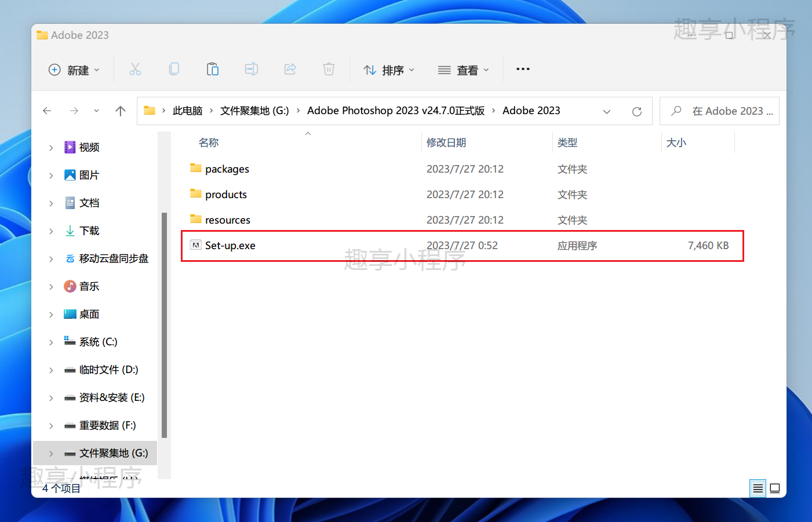Go back with the left arrow
The height and width of the screenshot is (522, 812).
[x=48, y=111]
